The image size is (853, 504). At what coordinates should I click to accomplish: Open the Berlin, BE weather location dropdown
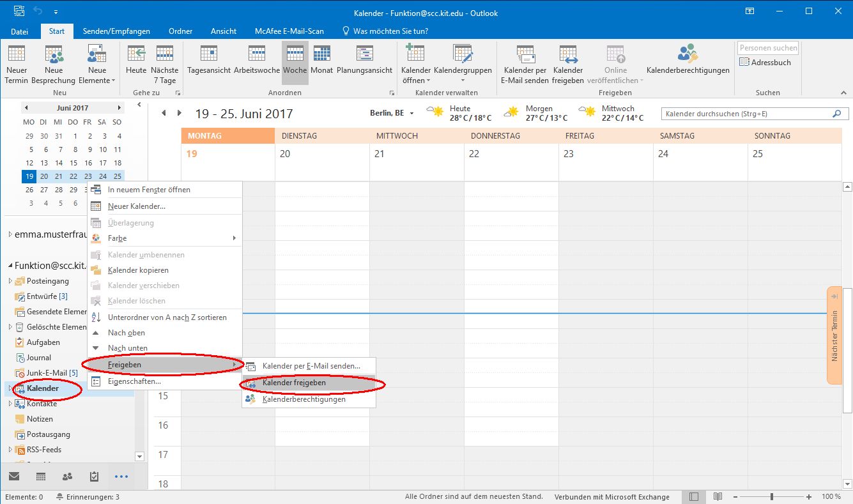[x=411, y=114]
